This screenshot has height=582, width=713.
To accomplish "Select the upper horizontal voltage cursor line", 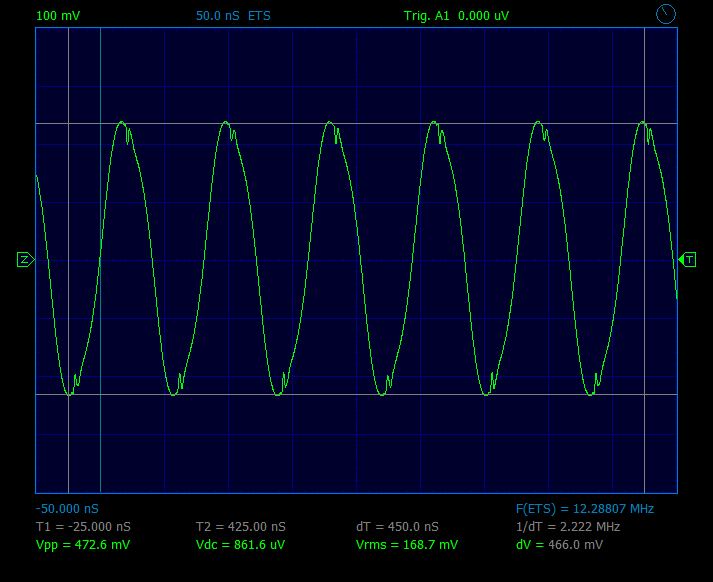I will pyautogui.click(x=356, y=123).
